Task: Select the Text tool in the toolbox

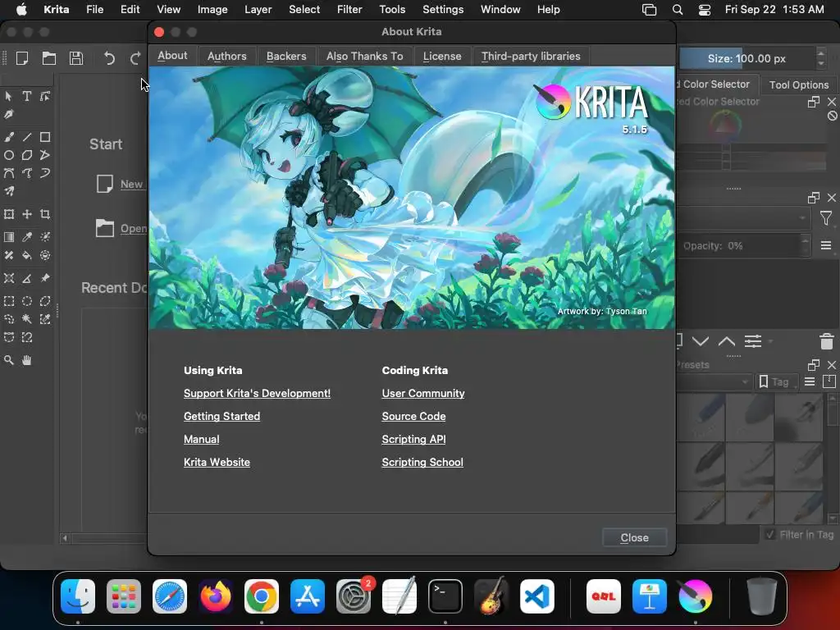Action: 27,96
